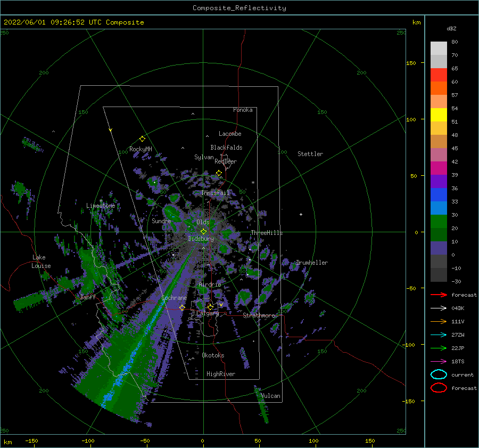Click the yellow diamond marker above Calgary
Image resolution: width=479 pixels, height=448 pixels.
click(210, 307)
